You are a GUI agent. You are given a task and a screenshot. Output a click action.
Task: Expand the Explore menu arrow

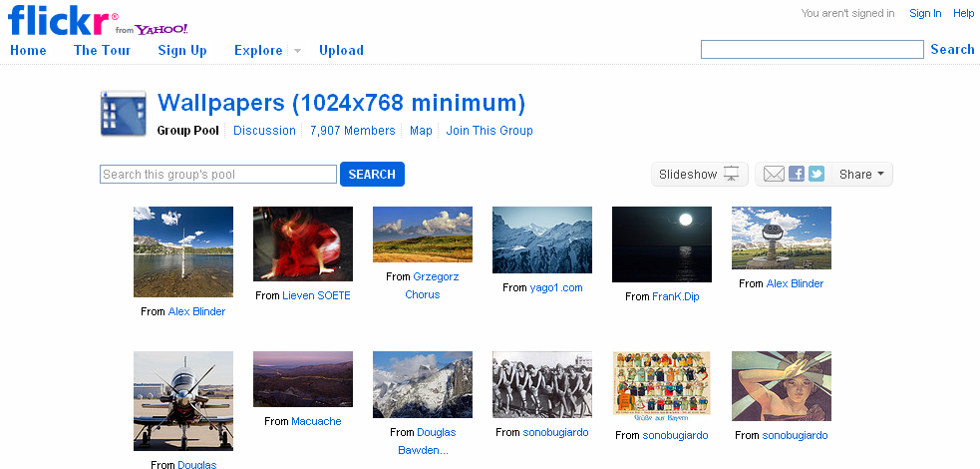297,51
